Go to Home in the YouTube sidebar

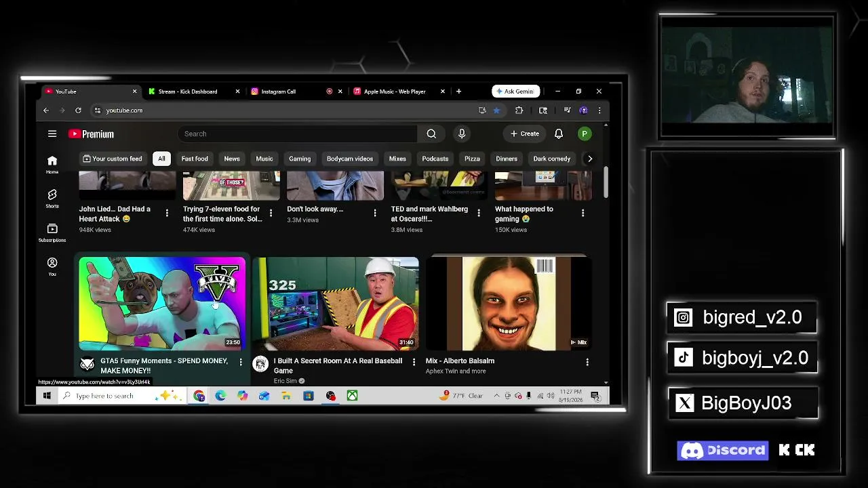point(52,164)
